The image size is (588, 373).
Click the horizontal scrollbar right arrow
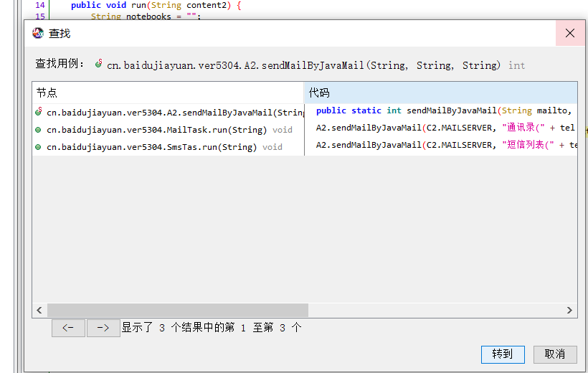click(569, 311)
